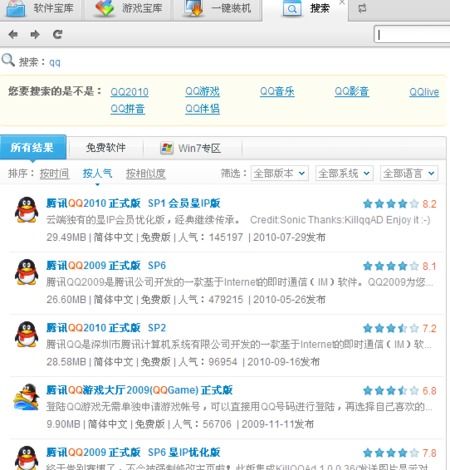Open the QQ影音 suggestion link
450x470 pixels.
(x=352, y=91)
